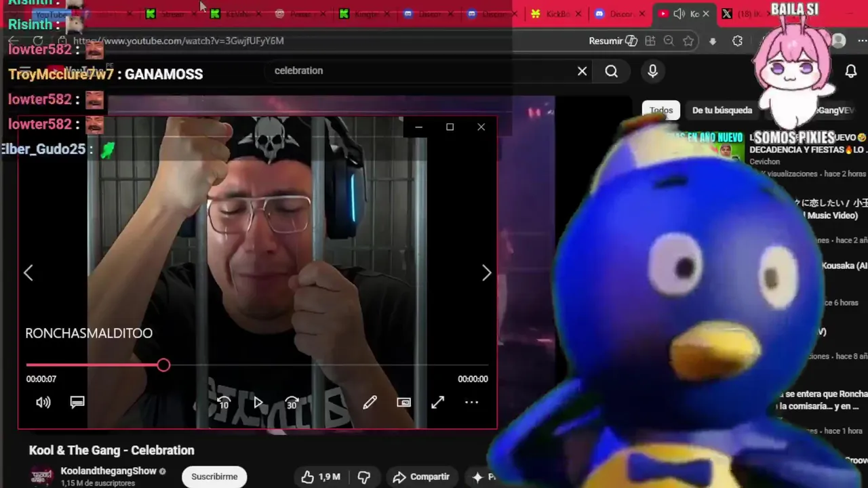Switch to the X (18) browser tab
868x488 pixels.
pos(746,14)
